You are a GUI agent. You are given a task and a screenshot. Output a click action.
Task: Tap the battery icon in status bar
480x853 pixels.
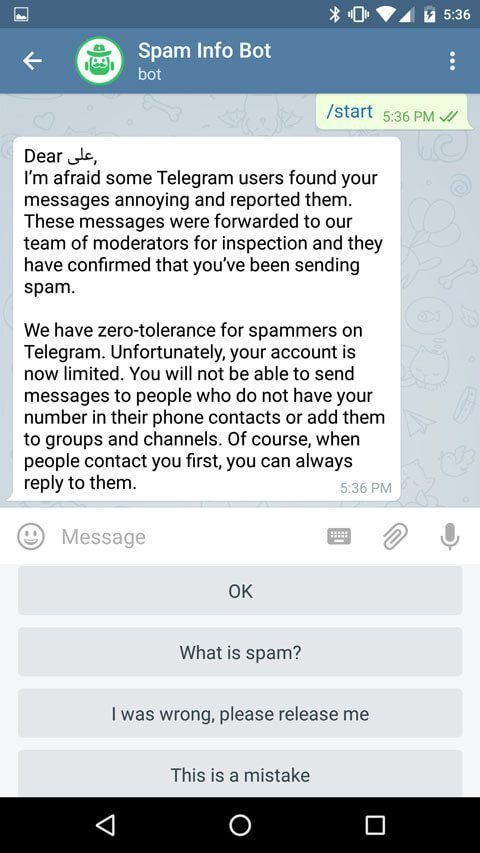click(429, 14)
